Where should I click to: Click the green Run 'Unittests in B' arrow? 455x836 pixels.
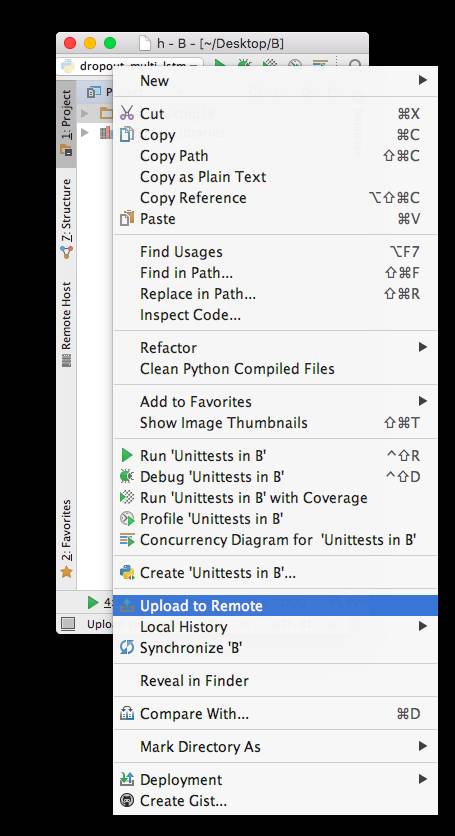click(126, 455)
